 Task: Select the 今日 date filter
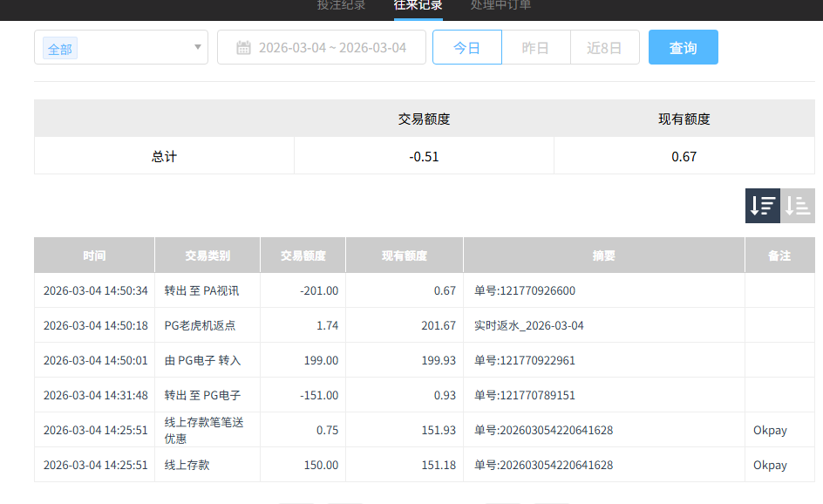[467, 48]
